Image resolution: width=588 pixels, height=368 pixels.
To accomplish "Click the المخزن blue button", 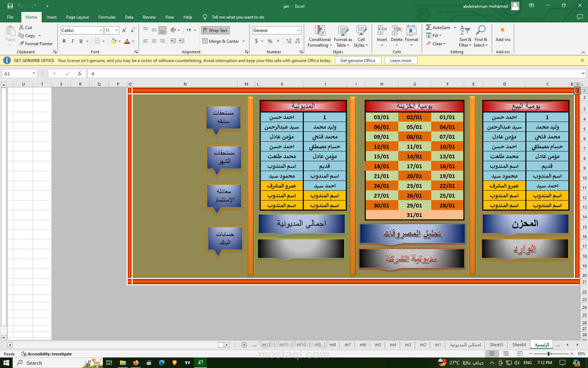I will pos(525,224).
